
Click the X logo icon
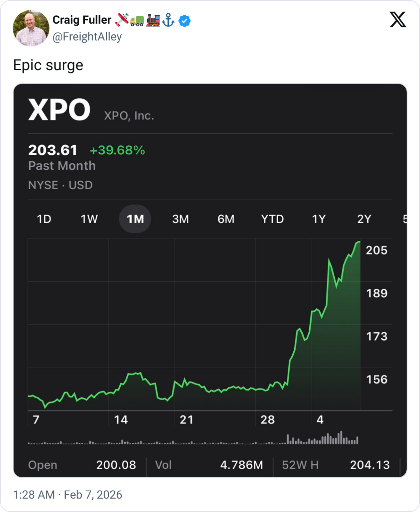pos(398,19)
